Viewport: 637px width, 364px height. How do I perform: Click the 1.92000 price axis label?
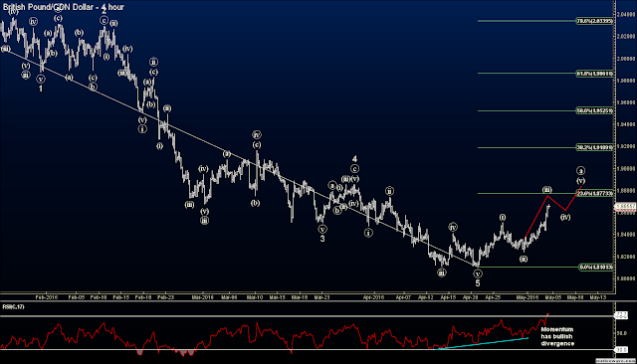[626, 146]
